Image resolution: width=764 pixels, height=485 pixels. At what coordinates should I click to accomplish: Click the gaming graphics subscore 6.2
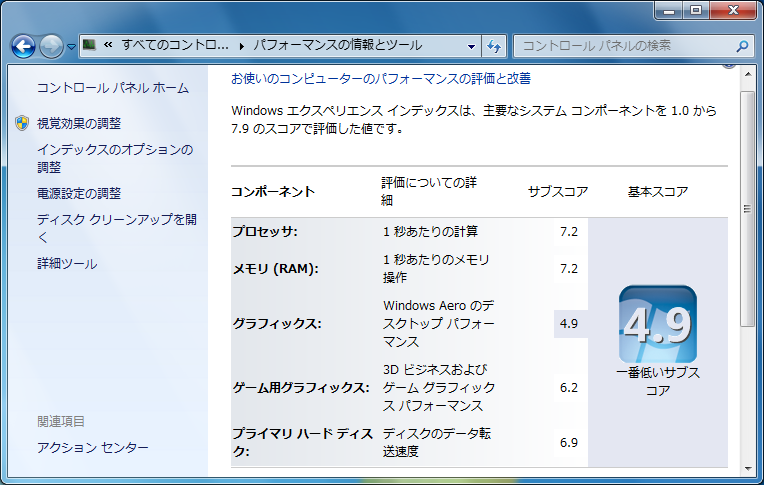coord(569,388)
